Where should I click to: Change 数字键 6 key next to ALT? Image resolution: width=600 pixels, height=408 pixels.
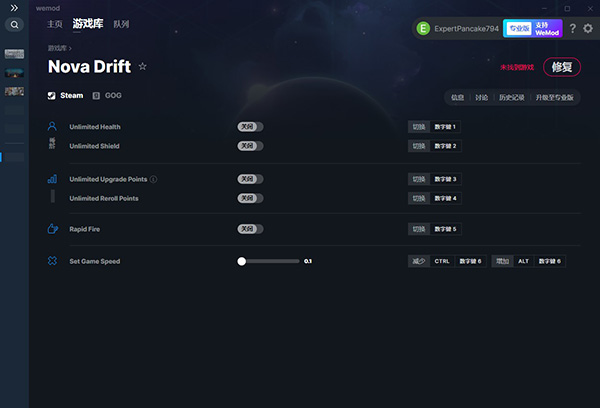click(x=550, y=261)
